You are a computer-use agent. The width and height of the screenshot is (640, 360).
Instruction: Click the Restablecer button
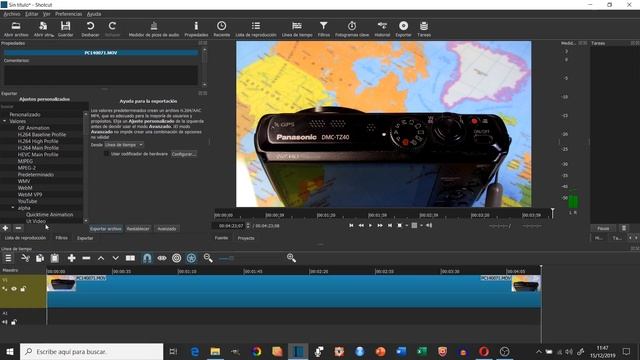[138, 229]
